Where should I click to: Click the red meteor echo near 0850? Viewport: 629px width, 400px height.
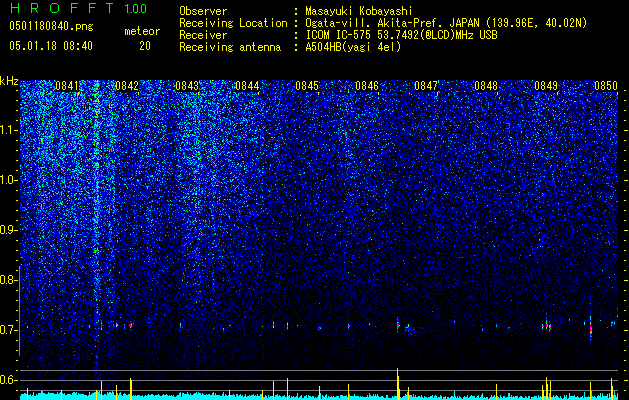tap(590, 328)
